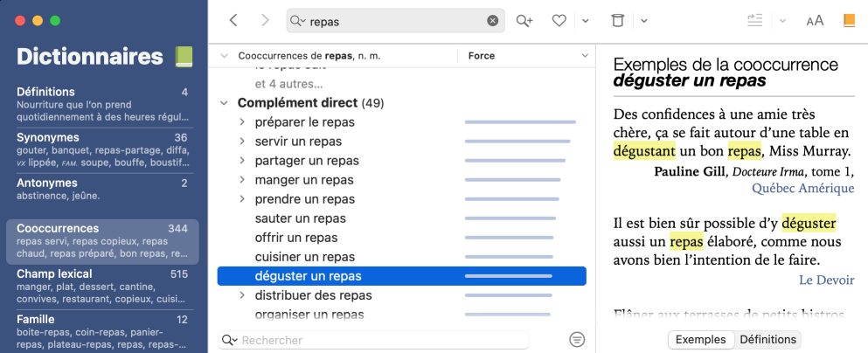
Task: Click the main search field containing 'repas'
Action: point(395,21)
